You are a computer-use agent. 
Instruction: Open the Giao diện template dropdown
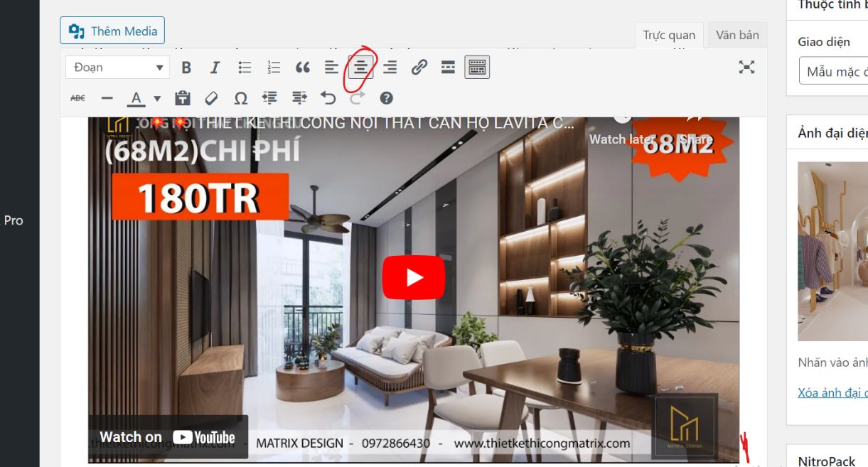point(835,72)
